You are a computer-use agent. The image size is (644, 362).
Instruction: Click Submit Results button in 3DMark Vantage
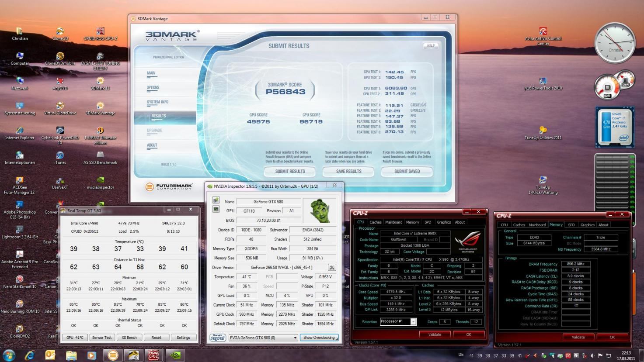tap(290, 171)
